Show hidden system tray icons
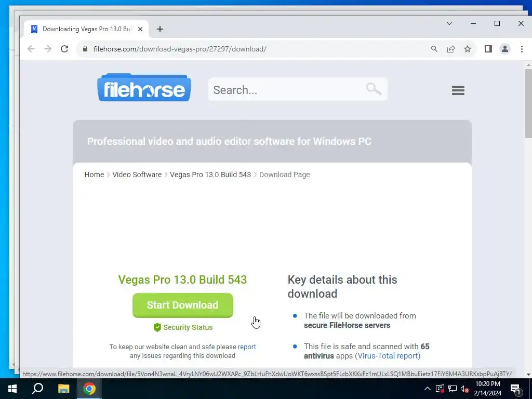The height and width of the screenshot is (399, 532). 428,389
